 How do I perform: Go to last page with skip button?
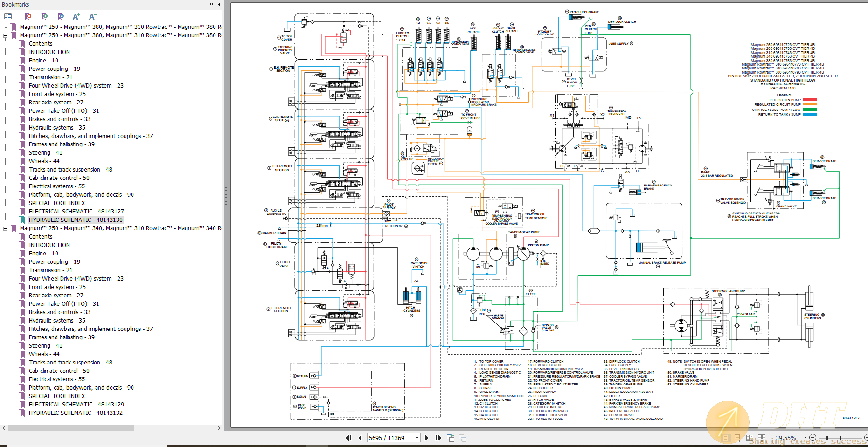pos(437,438)
